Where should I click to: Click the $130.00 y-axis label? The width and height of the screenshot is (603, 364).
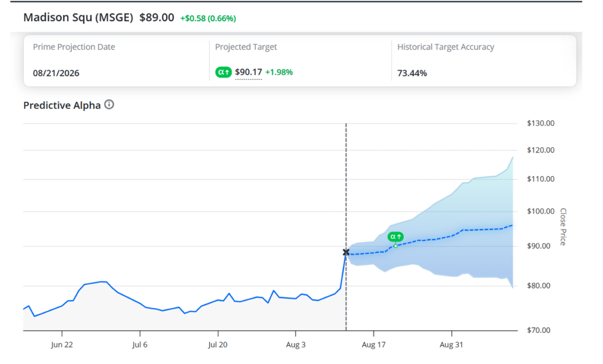coord(541,123)
